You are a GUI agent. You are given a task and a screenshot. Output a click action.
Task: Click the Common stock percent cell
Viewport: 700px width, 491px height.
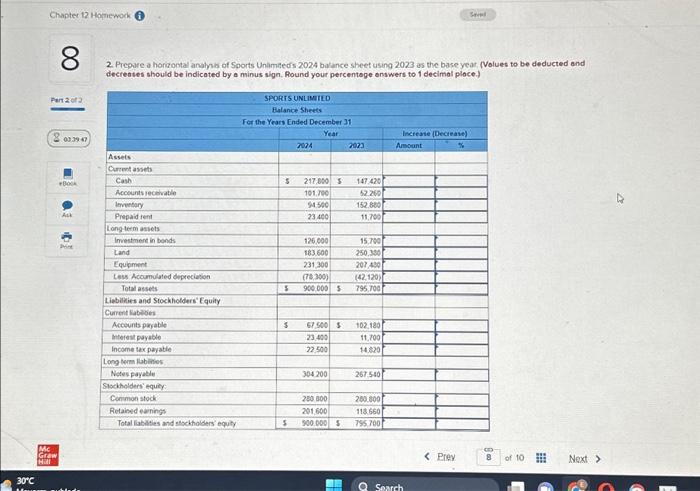coord(462,399)
